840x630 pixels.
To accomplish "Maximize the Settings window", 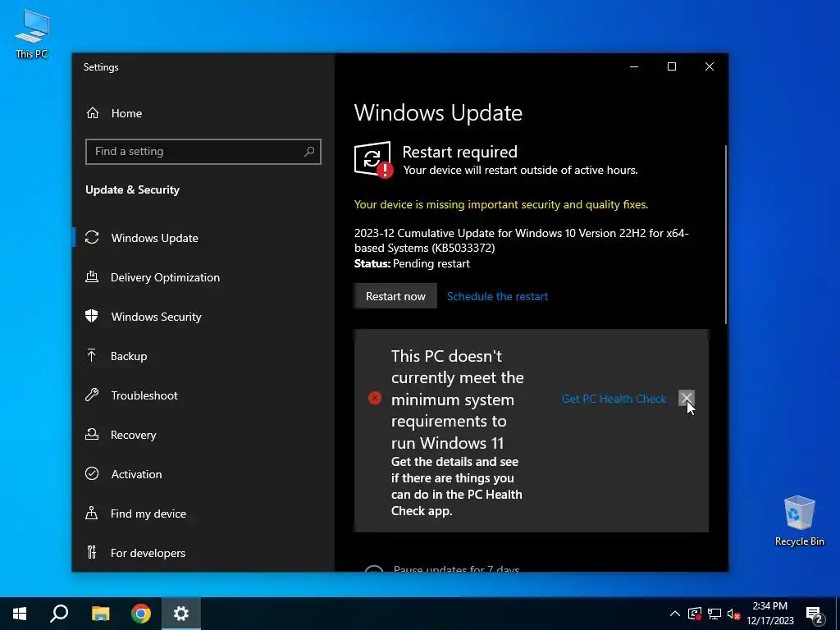I will click(x=672, y=66).
